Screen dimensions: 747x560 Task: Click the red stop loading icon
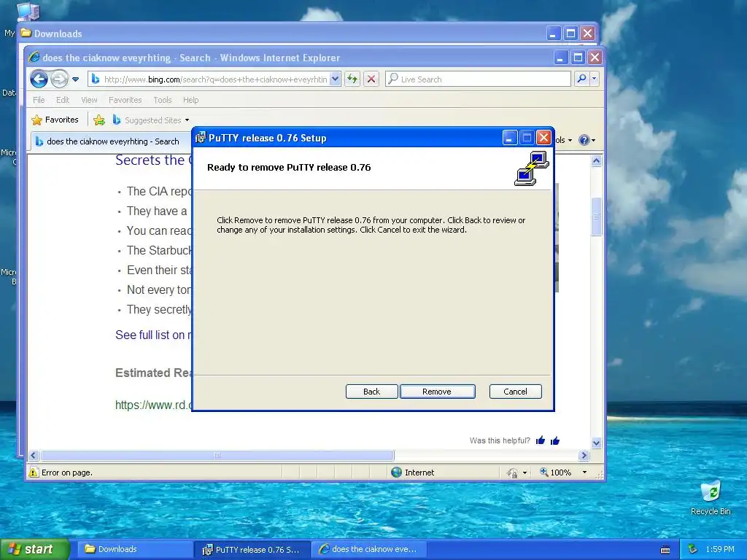tap(371, 79)
